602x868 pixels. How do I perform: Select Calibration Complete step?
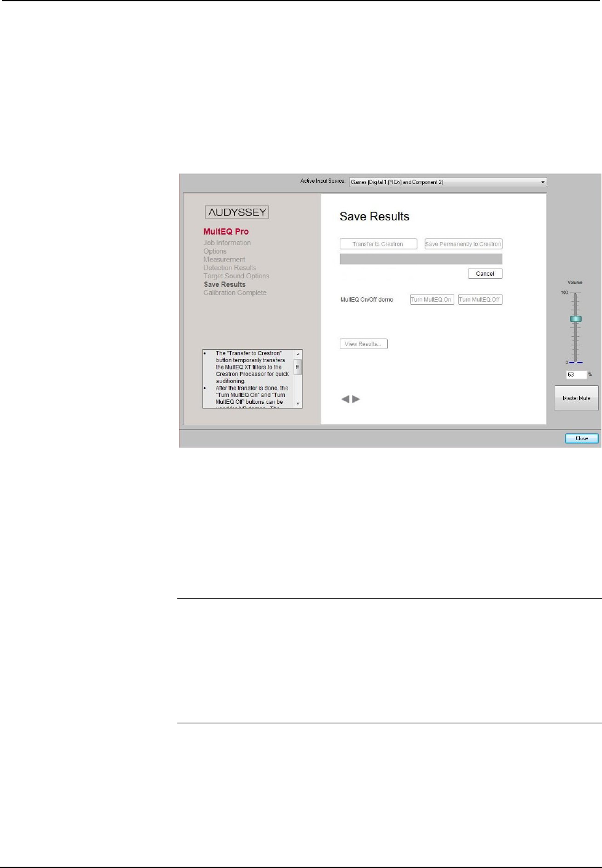point(235,293)
